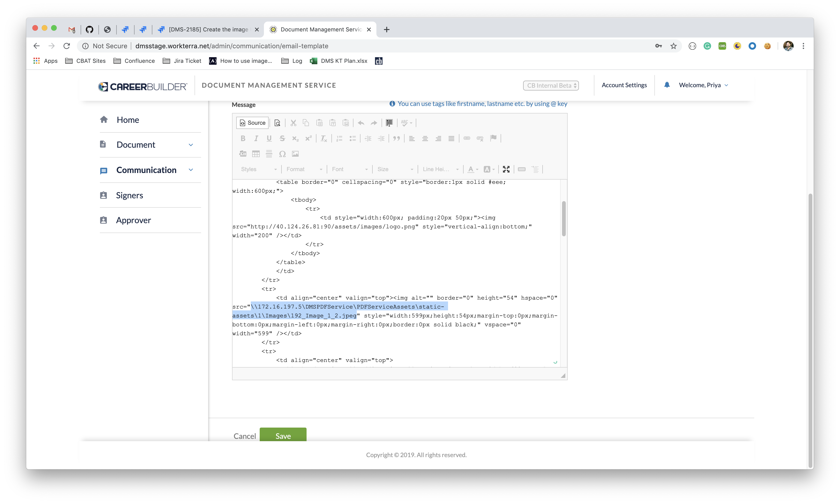Switch to the DMS-2185 browser tab

point(208,30)
